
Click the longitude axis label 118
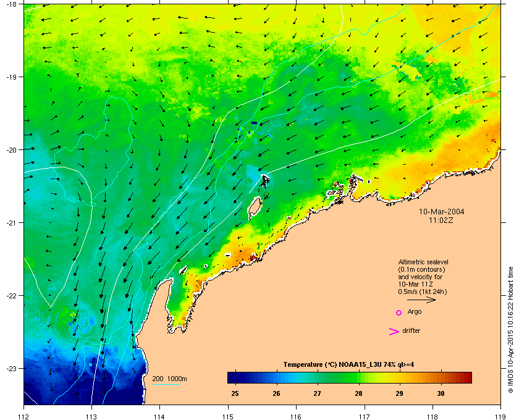(x=432, y=416)
